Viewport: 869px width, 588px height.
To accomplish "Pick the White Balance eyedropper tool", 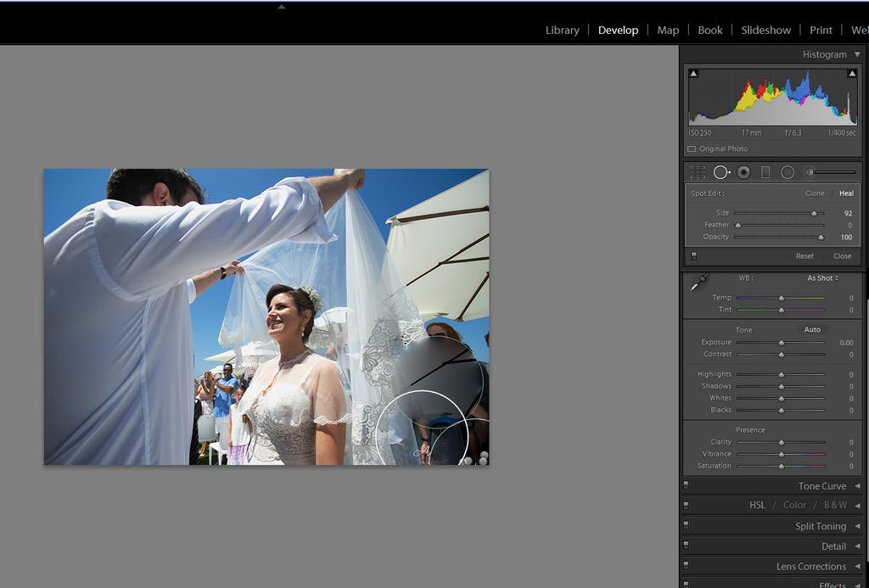I will 698,283.
